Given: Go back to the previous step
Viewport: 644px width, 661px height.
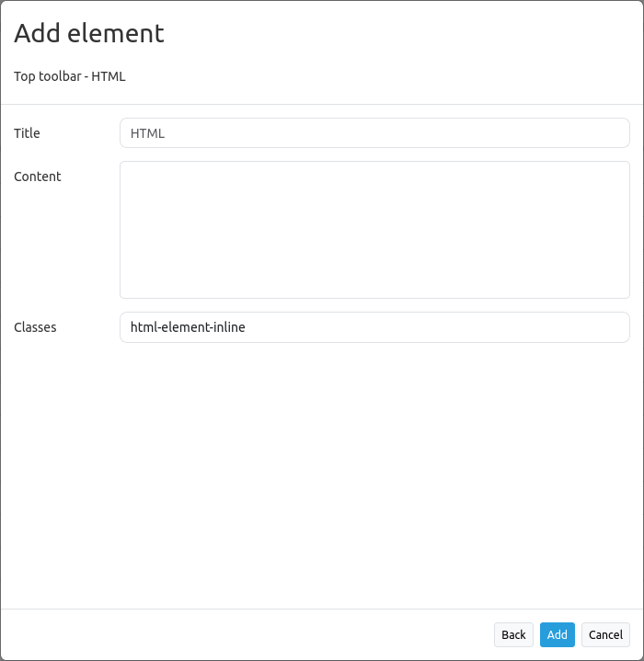Looking at the screenshot, I should coord(513,634).
